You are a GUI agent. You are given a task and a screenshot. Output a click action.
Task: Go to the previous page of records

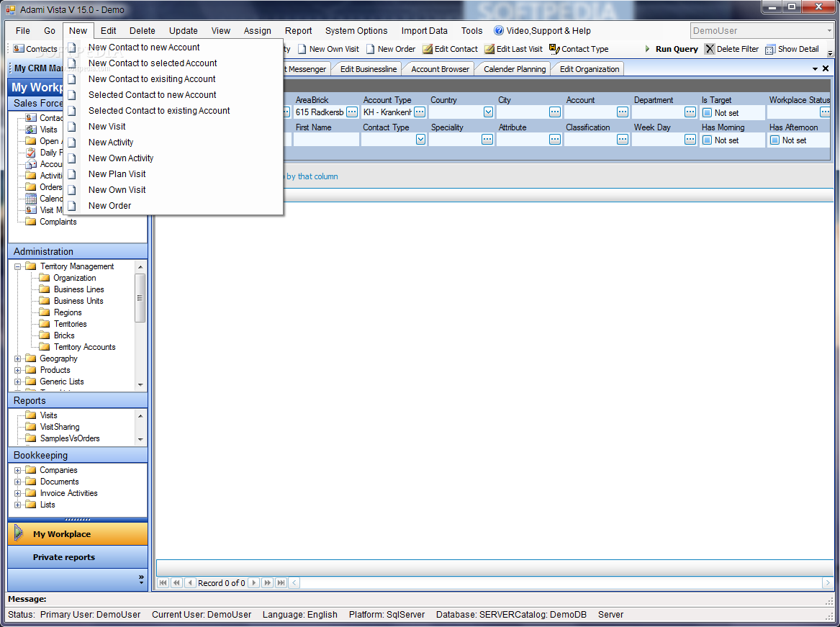[x=176, y=582]
